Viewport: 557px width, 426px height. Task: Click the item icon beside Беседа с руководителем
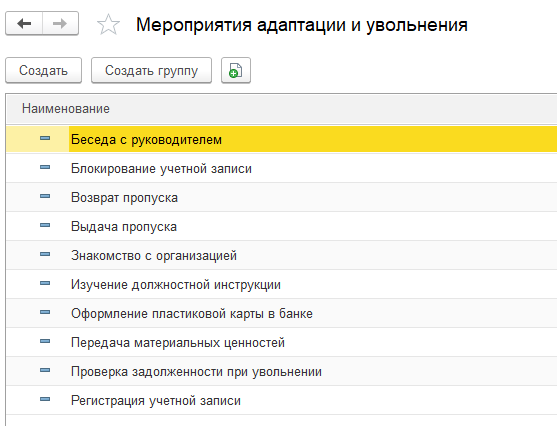45,138
